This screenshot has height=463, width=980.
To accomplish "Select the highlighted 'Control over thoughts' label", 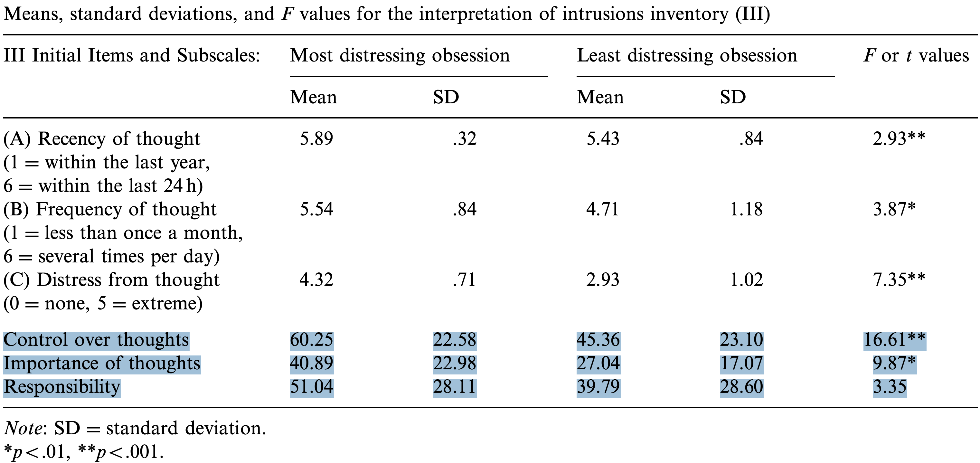I will click(96, 340).
